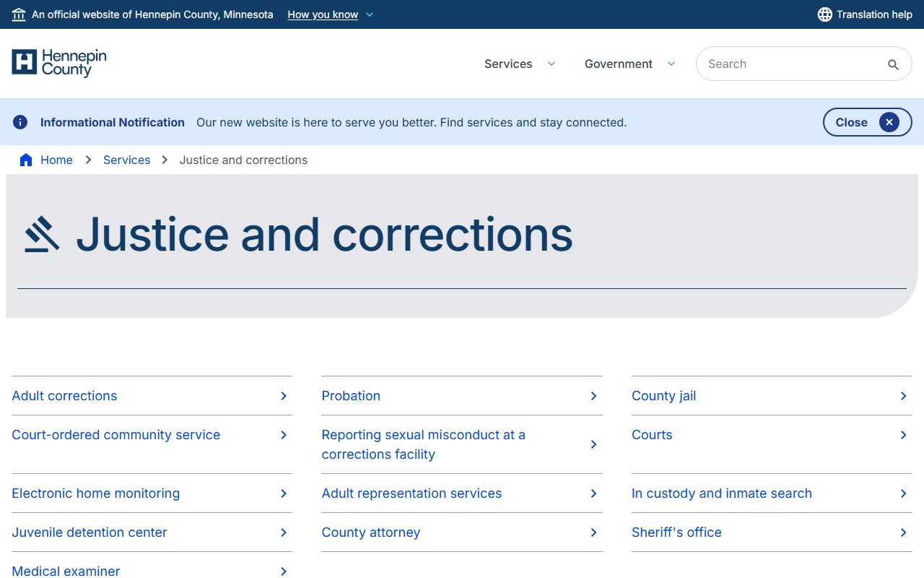Click the "Justice and corrections" page heading
This screenshot has height=578, width=924.
(x=324, y=234)
